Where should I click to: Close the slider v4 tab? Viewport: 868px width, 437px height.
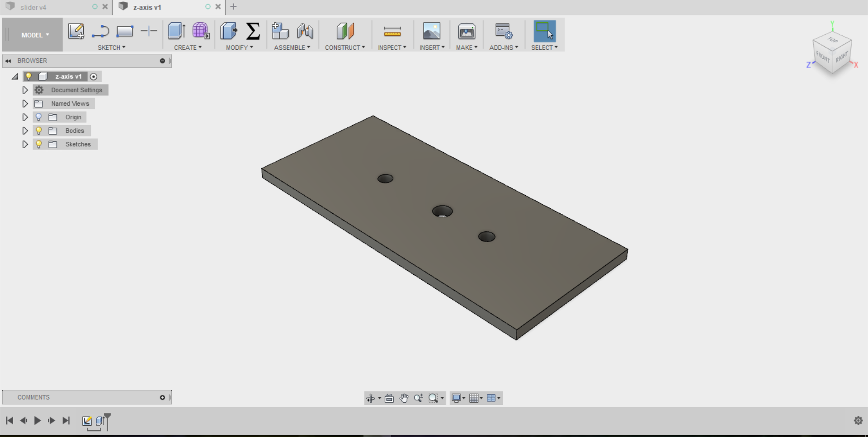pyautogui.click(x=105, y=7)
